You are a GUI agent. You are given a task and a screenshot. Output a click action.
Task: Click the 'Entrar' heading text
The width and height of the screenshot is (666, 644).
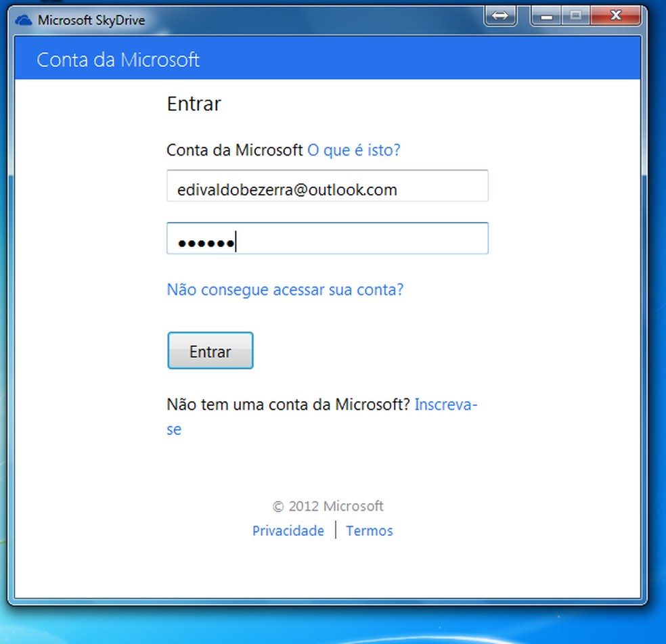[x=194, y=104]
